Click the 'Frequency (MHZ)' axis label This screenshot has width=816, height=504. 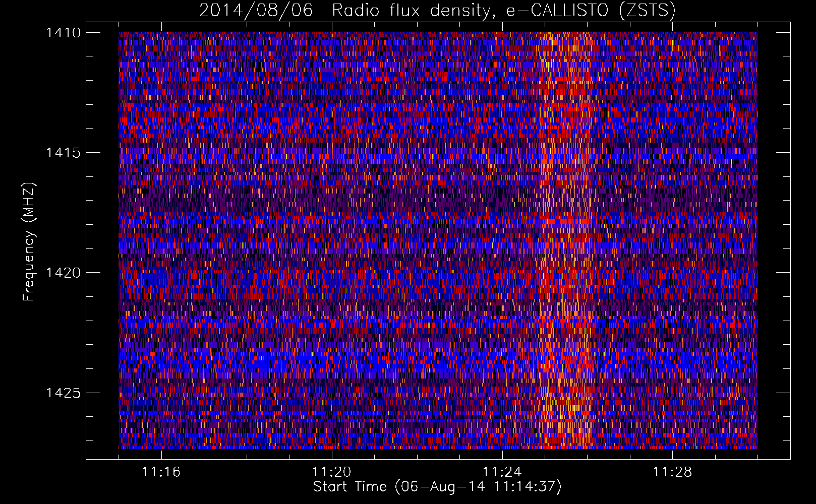tap(29, 241)
